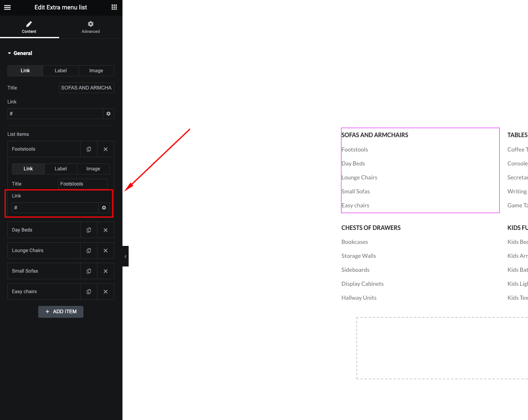528x420 pixels.
Task: Click Footstools link in preview
Action: coord(355,149)
